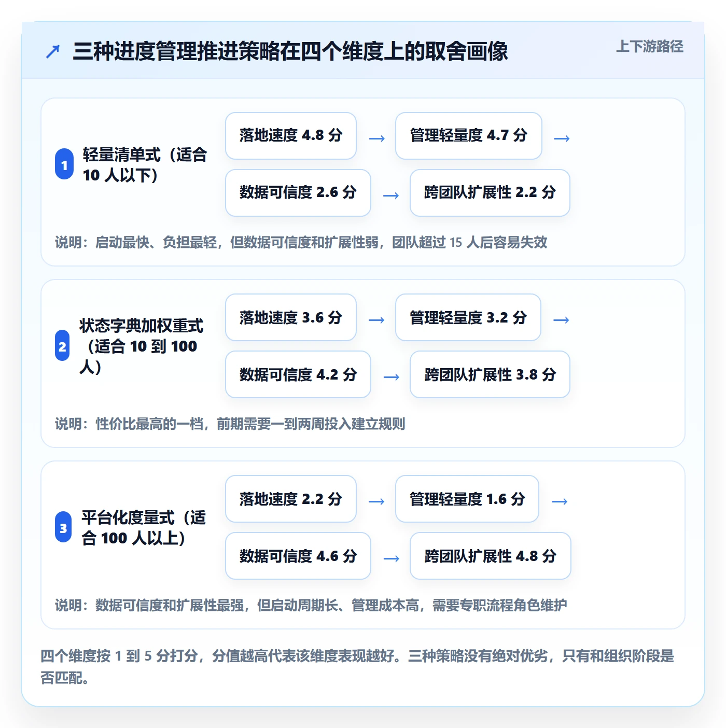Click the 落地速度 3.6 分 chip

[291, 317]
